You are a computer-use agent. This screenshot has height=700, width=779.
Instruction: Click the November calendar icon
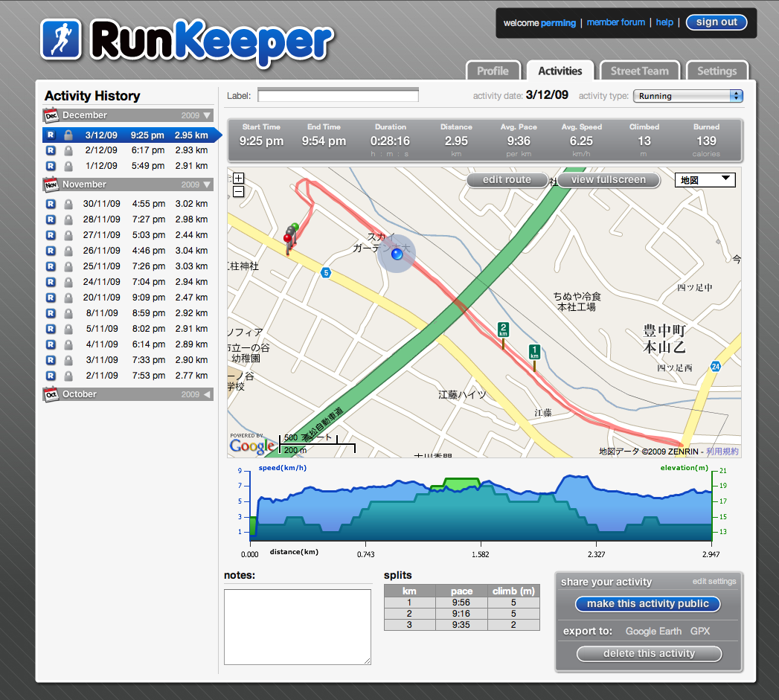point(51,184)
